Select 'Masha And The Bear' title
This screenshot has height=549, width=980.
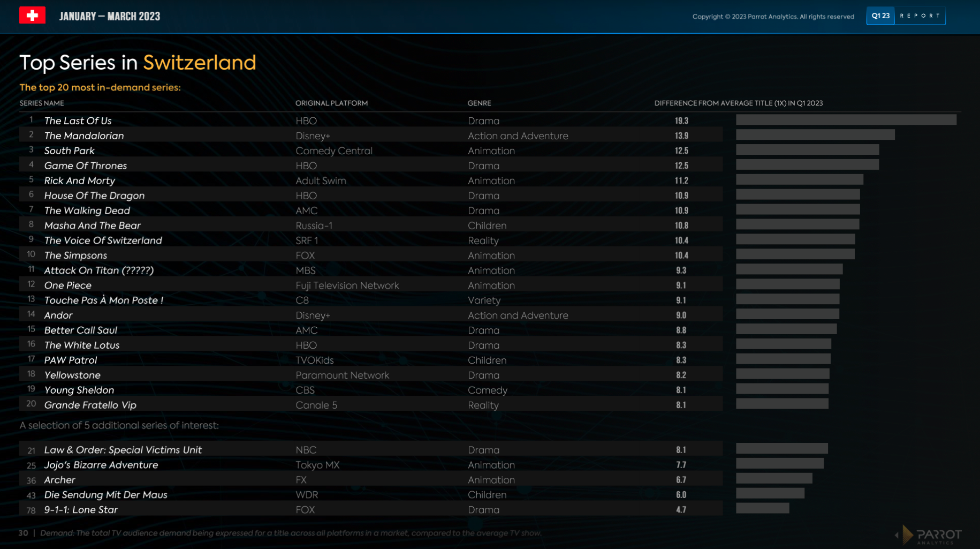(x=92, y=225)
